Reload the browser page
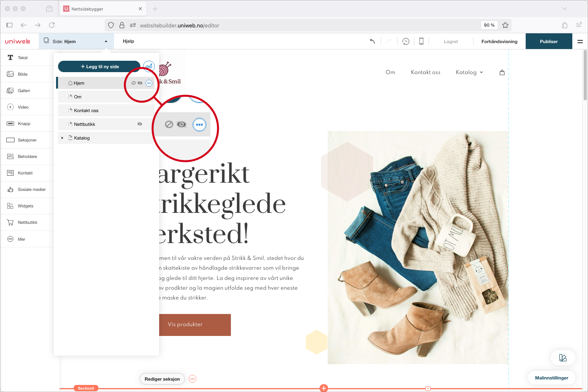Viewport: 588px width, 392px height. coord(52,25)
